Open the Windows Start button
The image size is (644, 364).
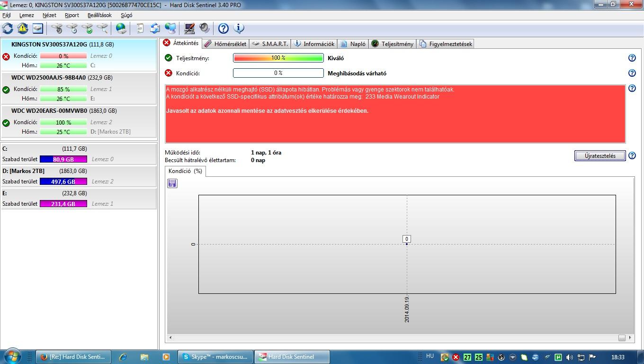click(x=12, y=356)
